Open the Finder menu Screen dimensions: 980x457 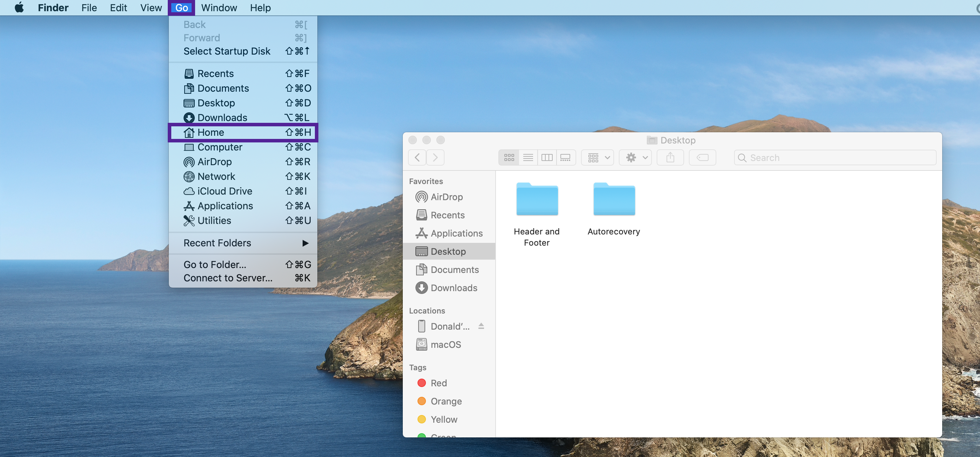pyautogui.click(x=53, y=8)
